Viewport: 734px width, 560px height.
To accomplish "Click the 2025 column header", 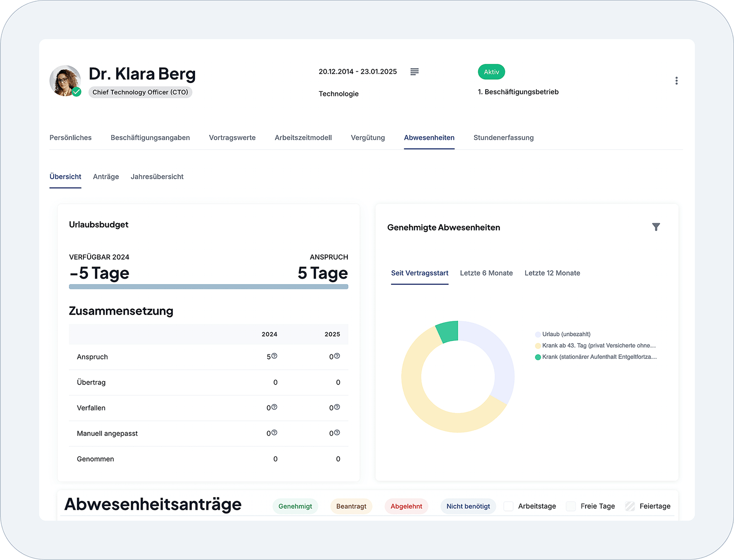I will pyautogui.click(x=332, y=334).
